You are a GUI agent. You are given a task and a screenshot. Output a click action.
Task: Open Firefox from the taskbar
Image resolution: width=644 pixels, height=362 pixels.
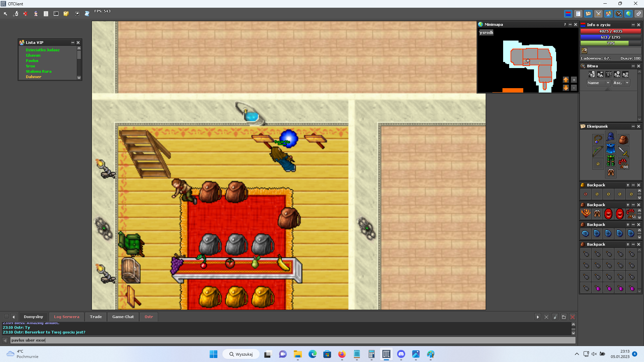(342, 354)
